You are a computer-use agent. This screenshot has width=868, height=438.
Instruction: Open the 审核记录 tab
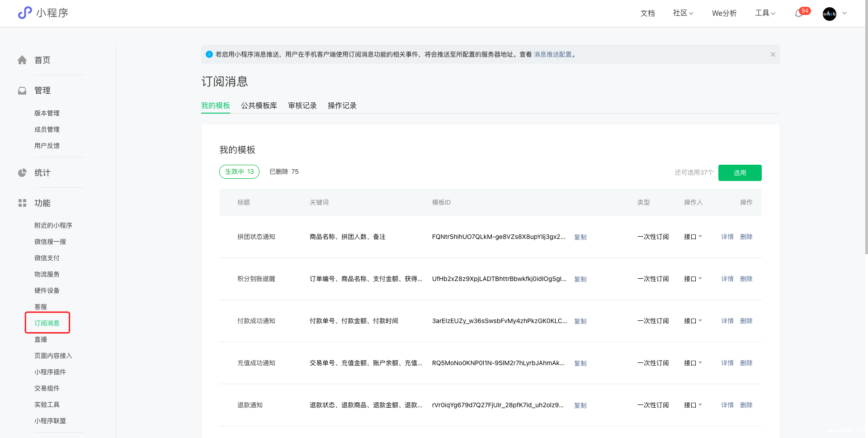pos(302,105)
